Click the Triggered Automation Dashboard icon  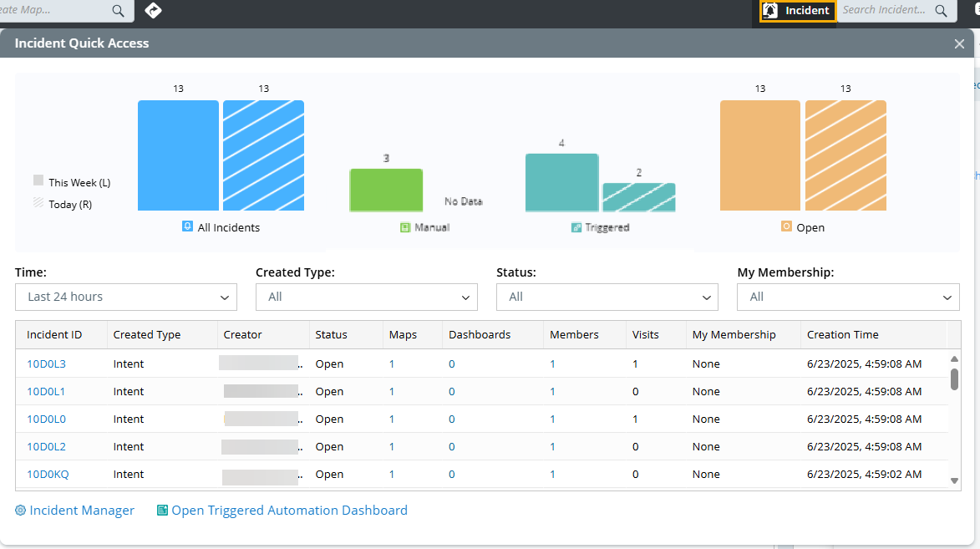tap(162, 511)
